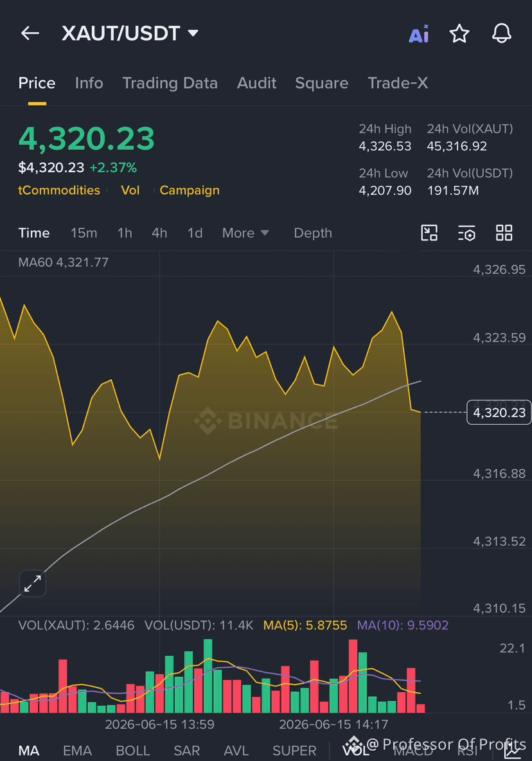Click the 24h High value 4,326.53
Image resolution: width=532 pixels, height=761 pixels.
click(x=385, y=146)
